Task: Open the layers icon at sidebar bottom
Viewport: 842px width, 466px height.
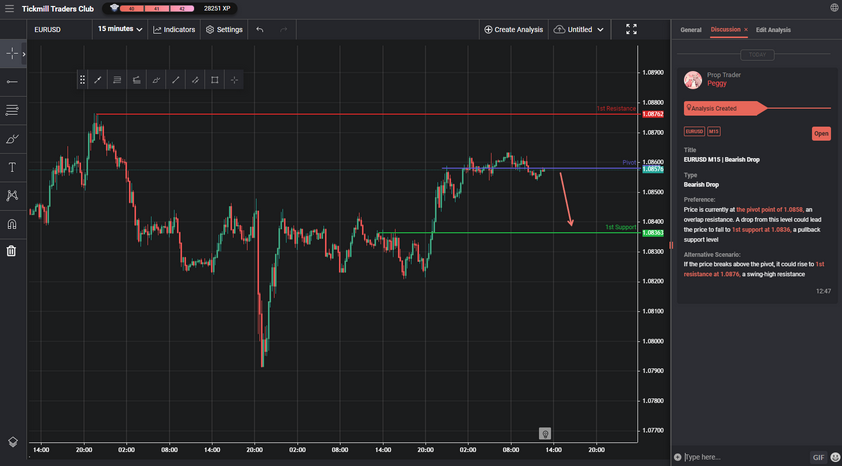Action: tap(13, 441)
